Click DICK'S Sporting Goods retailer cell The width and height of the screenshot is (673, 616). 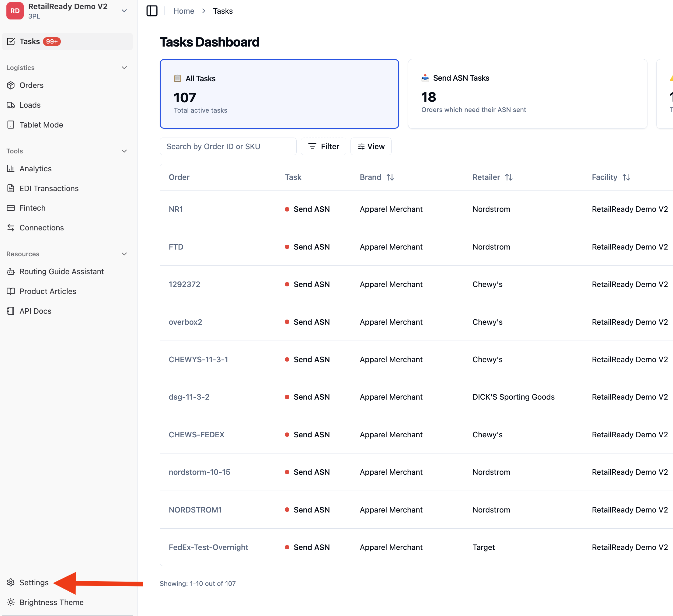pyautogui.click(x=514, y=397)
